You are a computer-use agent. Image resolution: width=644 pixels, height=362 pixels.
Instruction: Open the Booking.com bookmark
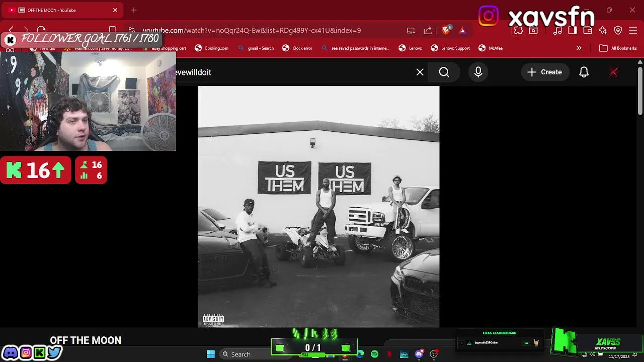point(212,48)
